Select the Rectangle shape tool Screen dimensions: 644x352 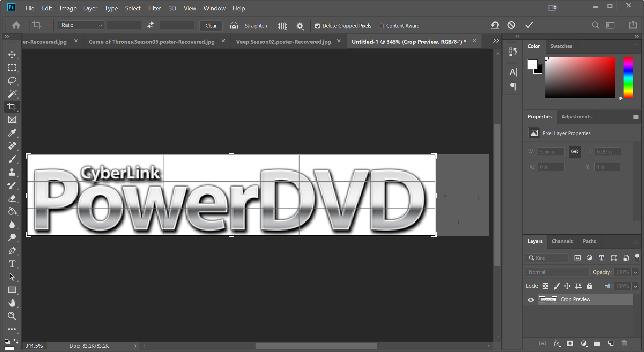(12, 290)
